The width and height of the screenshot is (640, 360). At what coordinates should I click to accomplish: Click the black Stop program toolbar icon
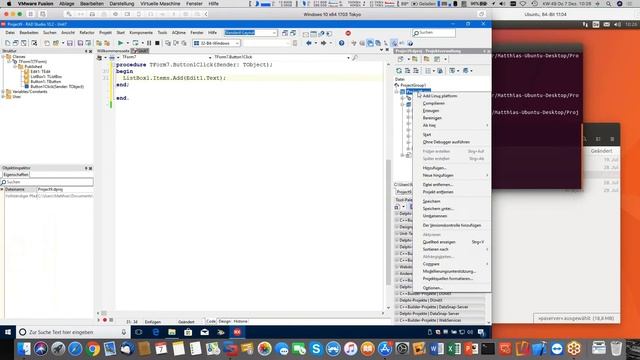click(157, 43)
